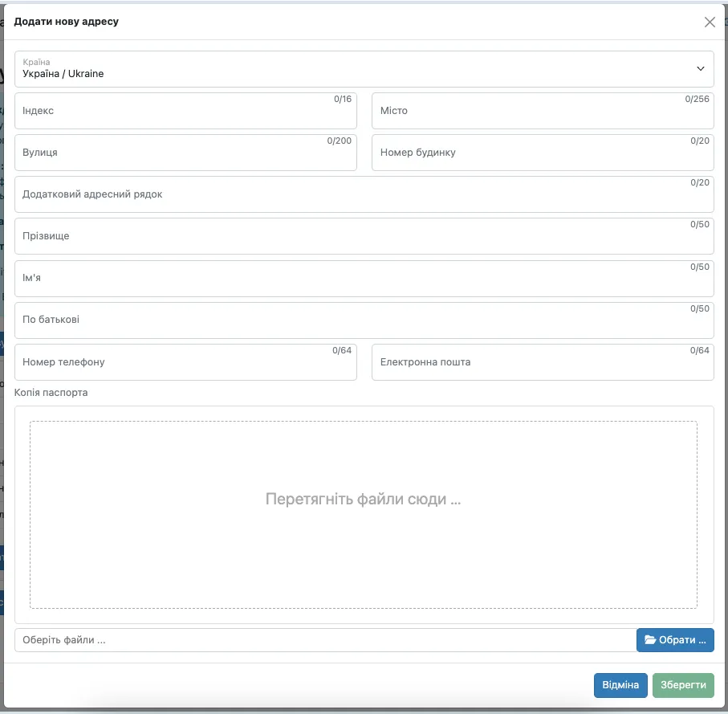Click the Номер телефону field
728x714 pixels.
pos(185,362)
